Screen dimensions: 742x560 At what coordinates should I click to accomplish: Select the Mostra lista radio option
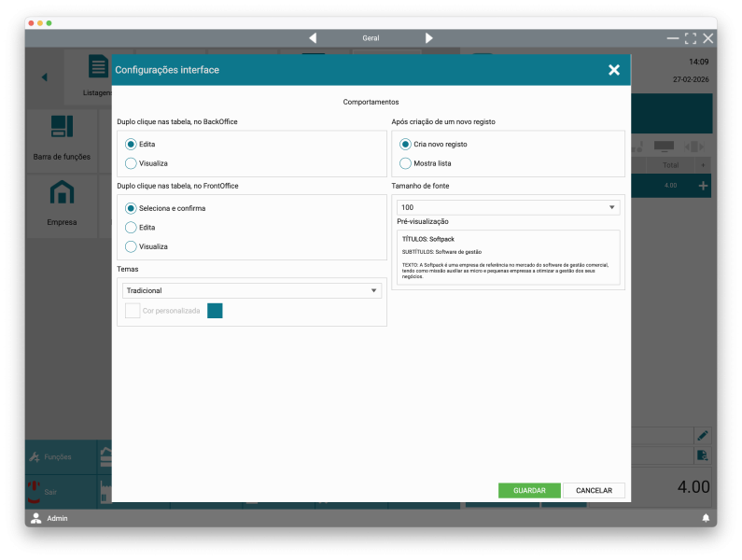405,163
